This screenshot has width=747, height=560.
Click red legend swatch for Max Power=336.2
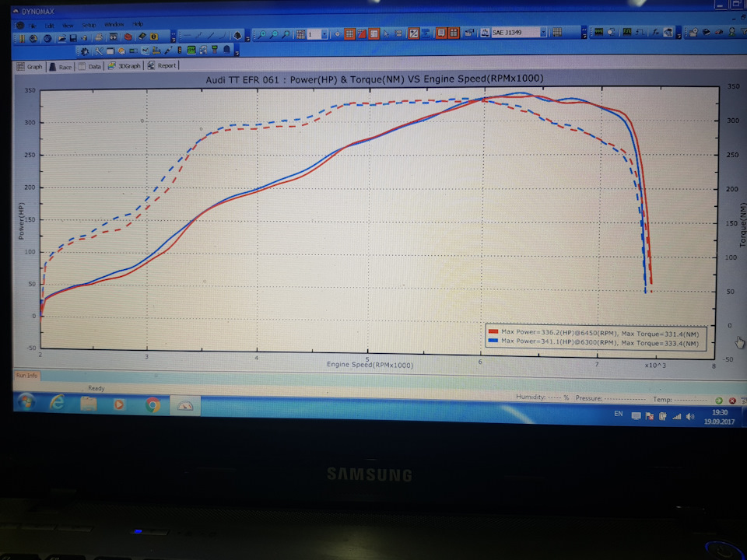tap(493, 332)
